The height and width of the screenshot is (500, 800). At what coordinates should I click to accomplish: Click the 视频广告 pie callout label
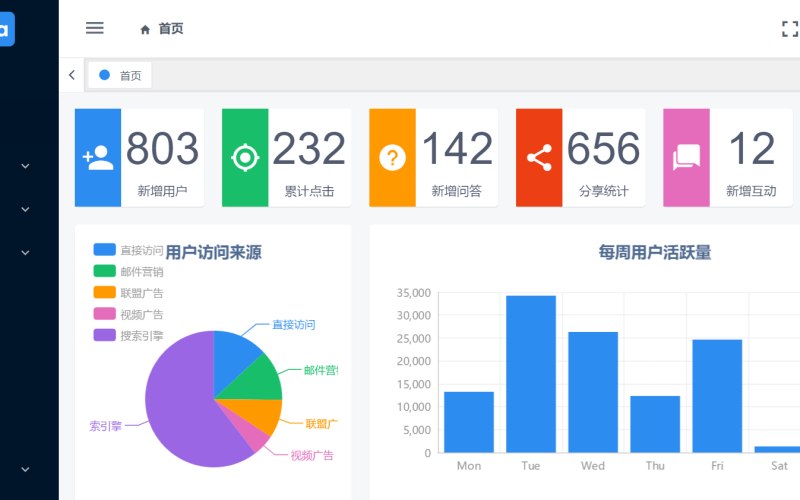(312, 455)
